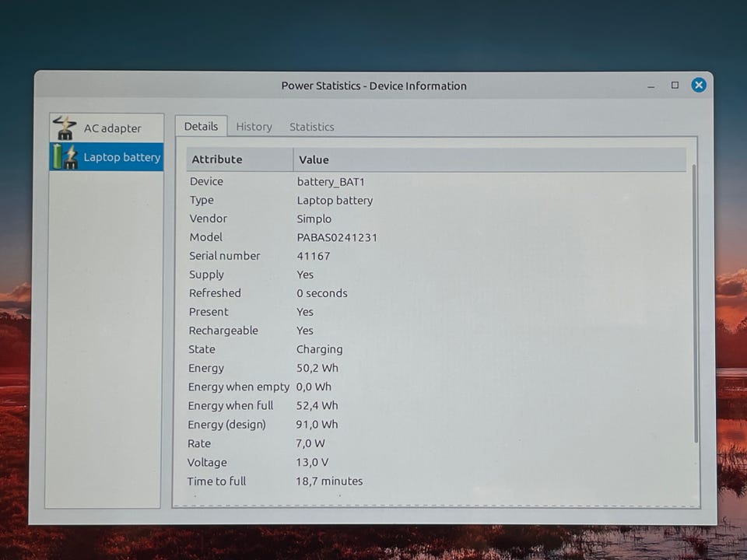Click the Attribute column header
The width and height of the screenshot is (747, 560).
[x=240, y=159]
